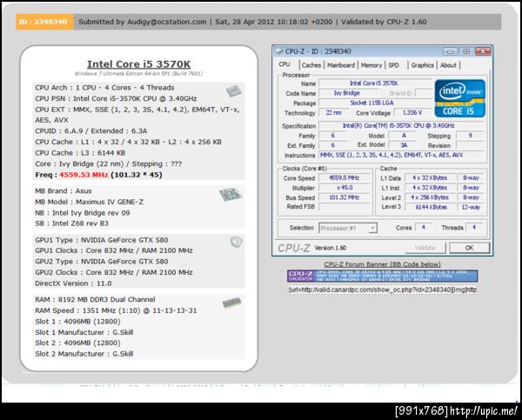Click the red 4559.53 MHz frequency text
This screenshot has height=420, width=522.
pyautogui.click(x=84, y=175)
